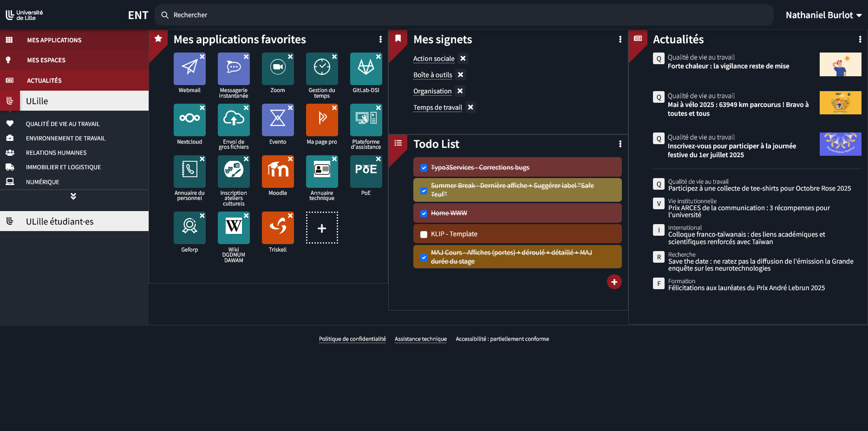Open the Nathaniel Burlot user dropdown
Screen dimensions: 868x431
(x=823, y=15)
